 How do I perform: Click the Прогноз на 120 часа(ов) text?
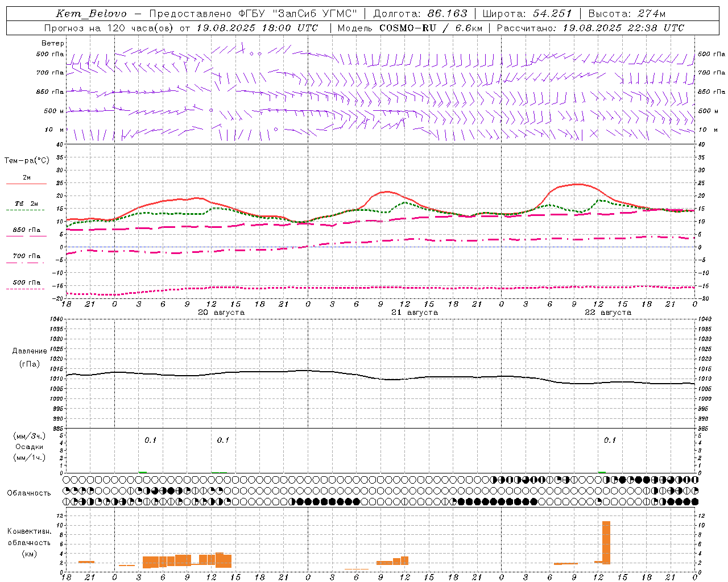click(x=109, y=28)
